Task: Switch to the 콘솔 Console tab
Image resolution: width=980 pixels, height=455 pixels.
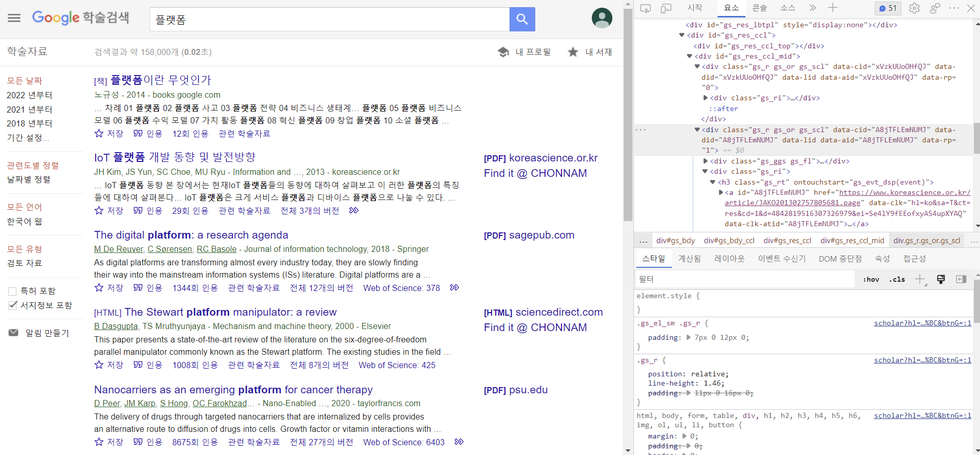Action: tap(759, 8)
